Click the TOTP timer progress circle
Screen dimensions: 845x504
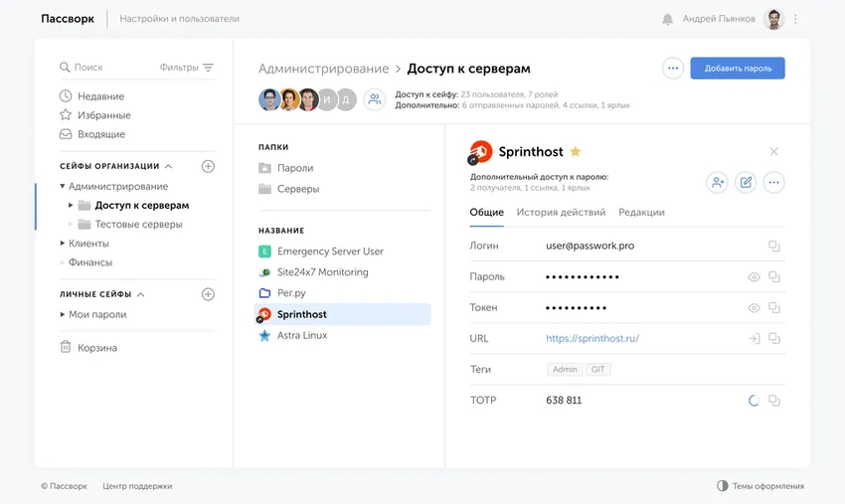754,401
